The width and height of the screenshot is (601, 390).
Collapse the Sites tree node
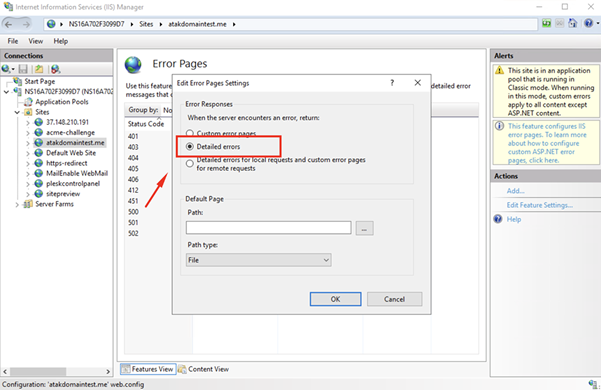pyautogui.click(x=17, y=112)
